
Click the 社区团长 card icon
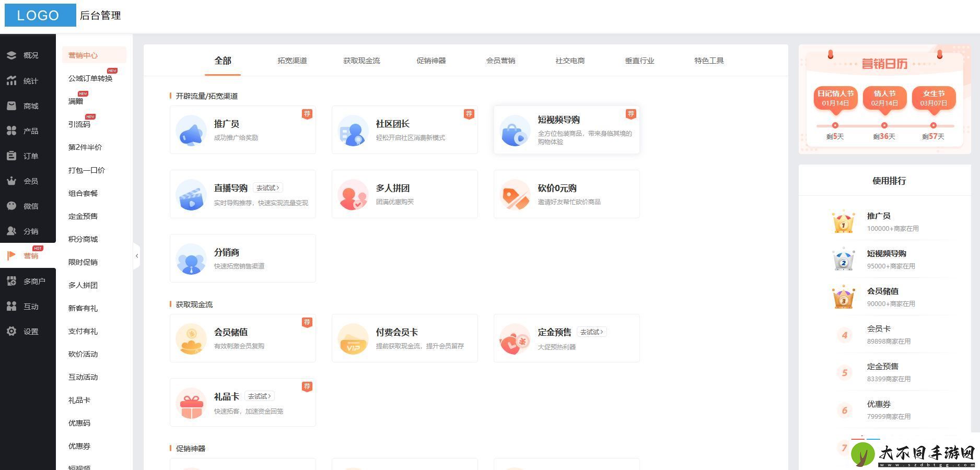(x=353, y=131)
